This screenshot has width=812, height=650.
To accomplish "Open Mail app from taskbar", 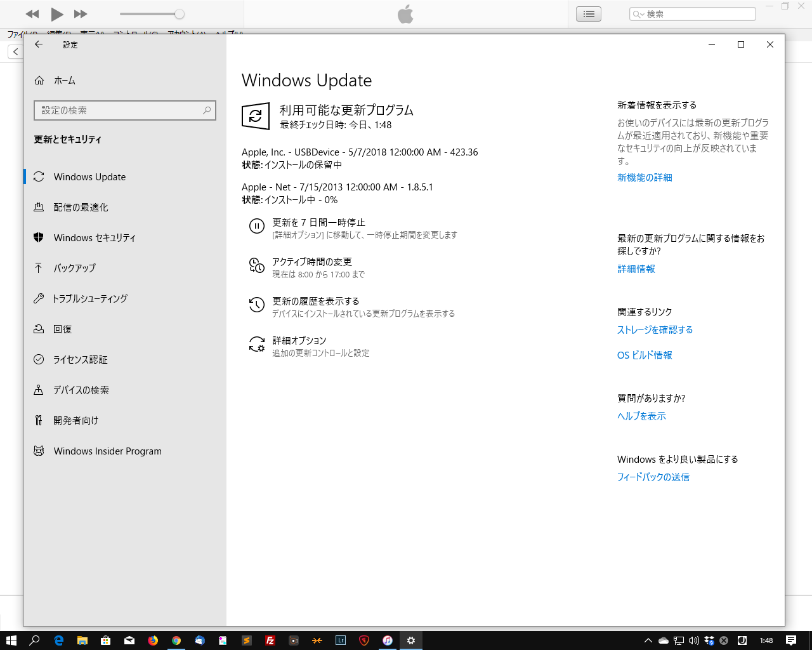I will coord(129,640).
